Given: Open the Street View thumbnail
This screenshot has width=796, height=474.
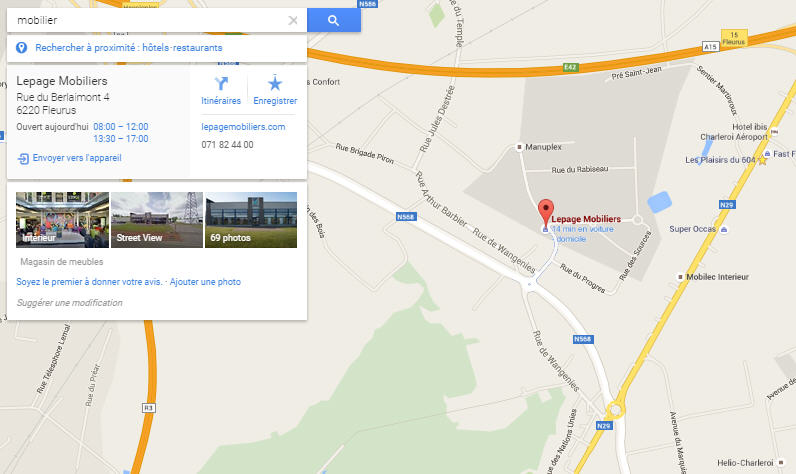Looking at the screenshot, I should point(157,220).
